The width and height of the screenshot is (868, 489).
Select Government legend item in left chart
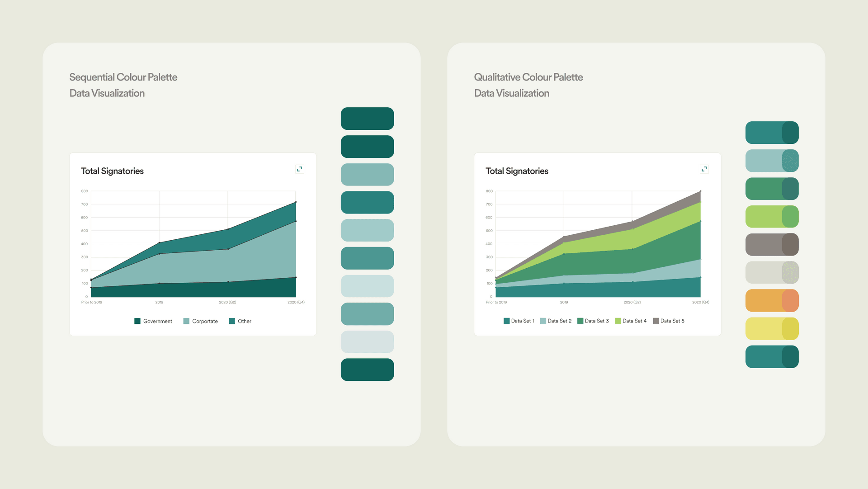click(151, 321)
